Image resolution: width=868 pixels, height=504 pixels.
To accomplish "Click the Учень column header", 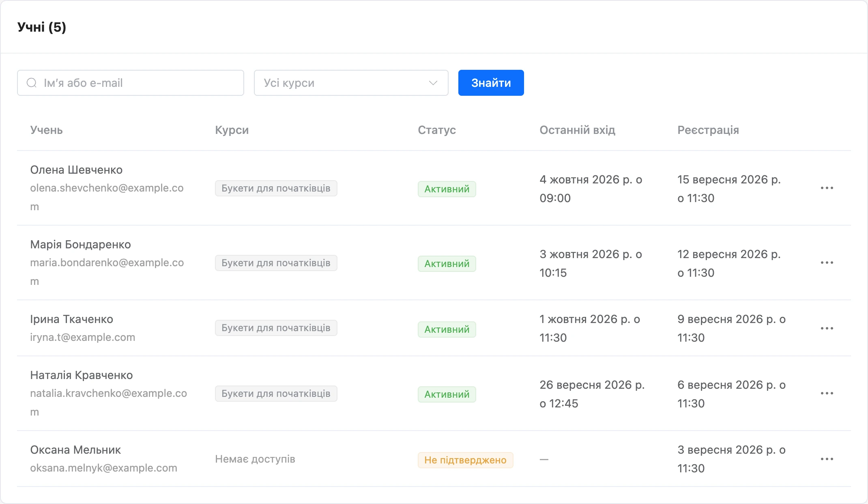I will point(46,130).
